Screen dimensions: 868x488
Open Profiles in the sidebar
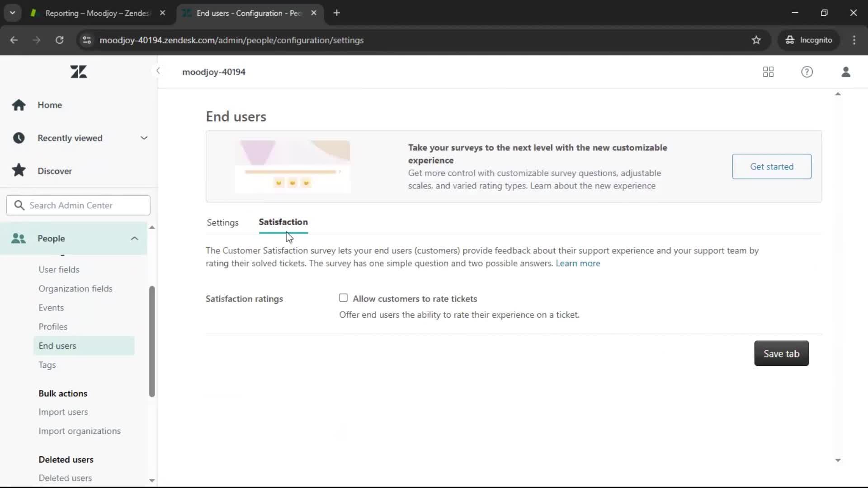tap(53, 327)
